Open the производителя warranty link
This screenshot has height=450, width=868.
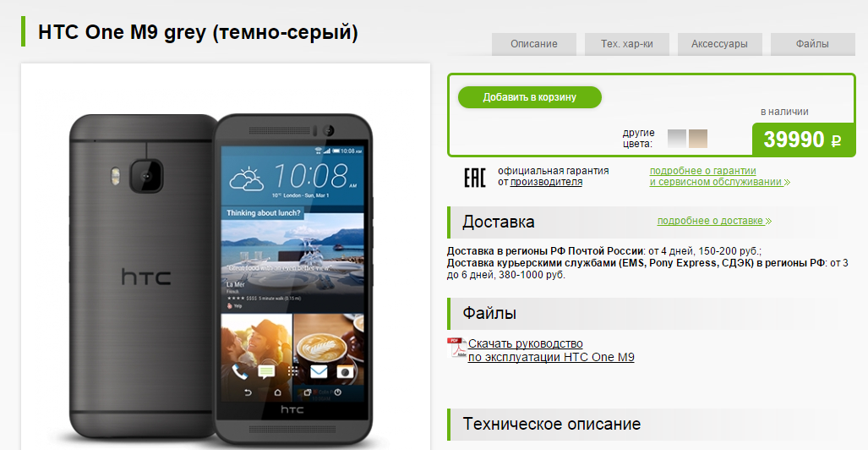(x=546, y=182)
